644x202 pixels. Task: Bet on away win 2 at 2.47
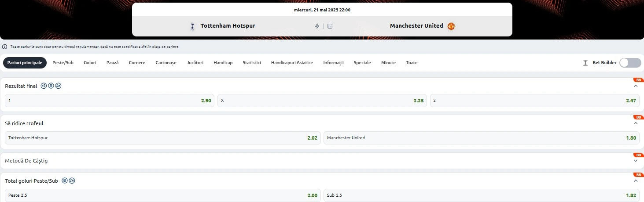[x=534, y=101]
